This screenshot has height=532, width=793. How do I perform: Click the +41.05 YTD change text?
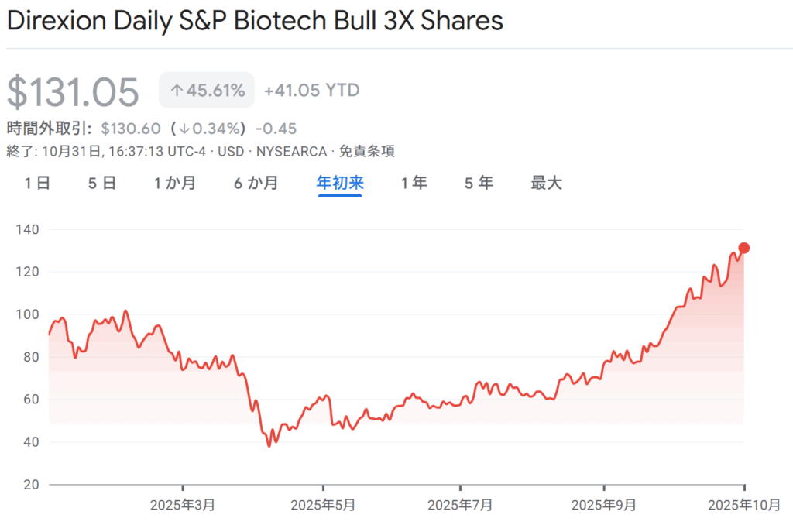pyautogui.click(x=311, y=91)
